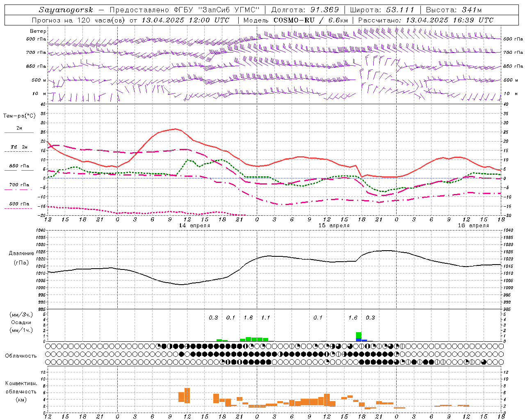Click the '10 м' wind level label on left axis
This screenshot has width=525, height=420.
pyautogui.click(x=39, y=94)
